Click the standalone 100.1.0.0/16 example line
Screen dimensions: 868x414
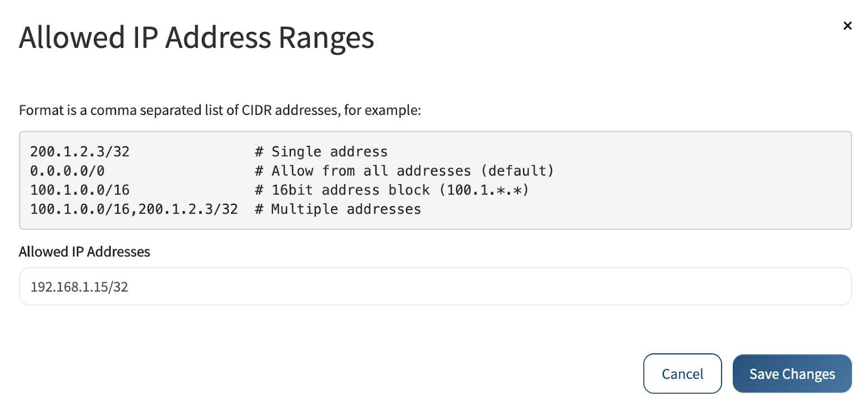[80, 190]
